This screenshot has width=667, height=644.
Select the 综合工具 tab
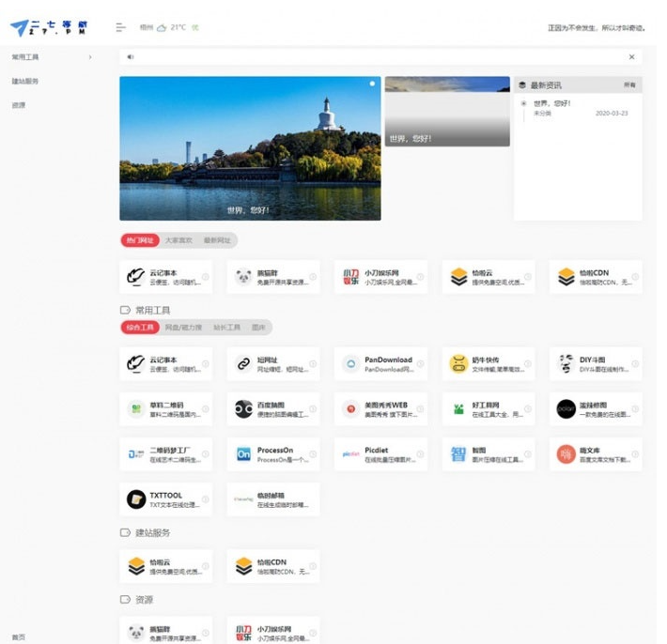[x=140, y=327]
